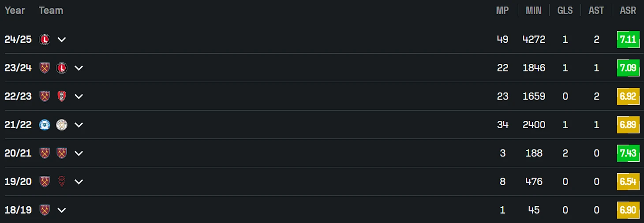Screen dimensions: 644x223
Task: Click the green 7.43 rating badge
Action: click(x=628, y=153)
